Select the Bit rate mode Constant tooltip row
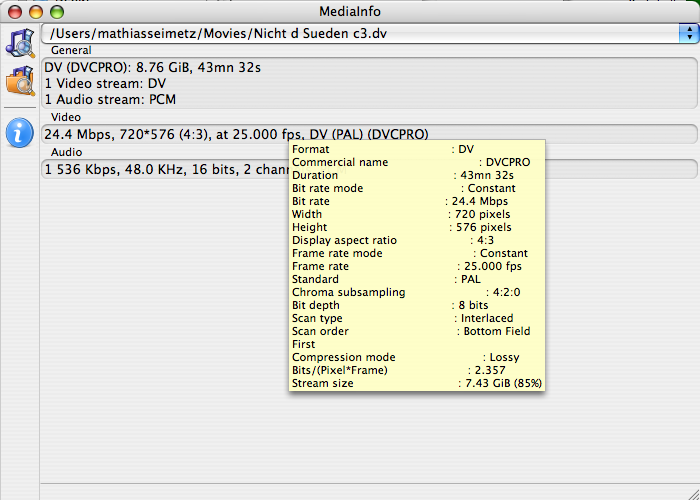The width and height of the screenshot is (700, 500). [x=404, y=188]
